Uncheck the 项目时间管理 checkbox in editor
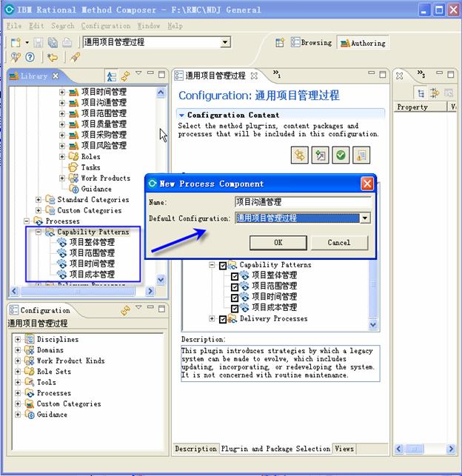 pyautogui.click(x=235, y=298)
